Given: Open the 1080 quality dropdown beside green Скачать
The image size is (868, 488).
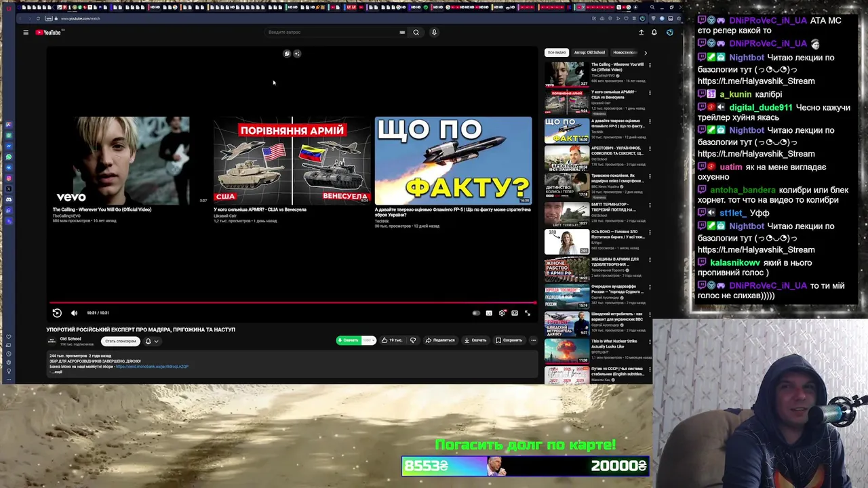Looking at the screenshot, I should (x=369, y=340).
